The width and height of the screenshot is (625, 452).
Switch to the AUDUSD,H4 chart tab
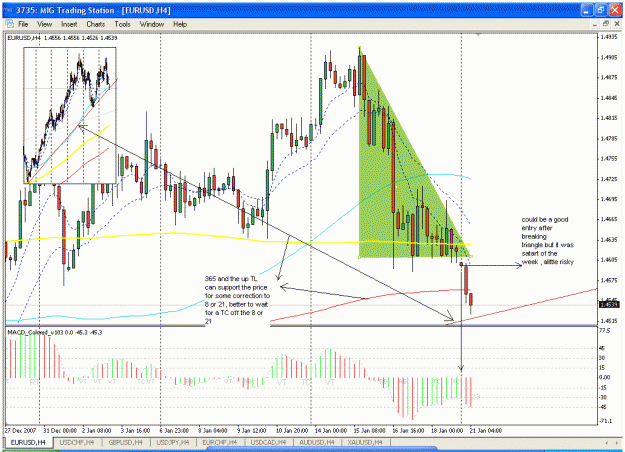point(316,442)
